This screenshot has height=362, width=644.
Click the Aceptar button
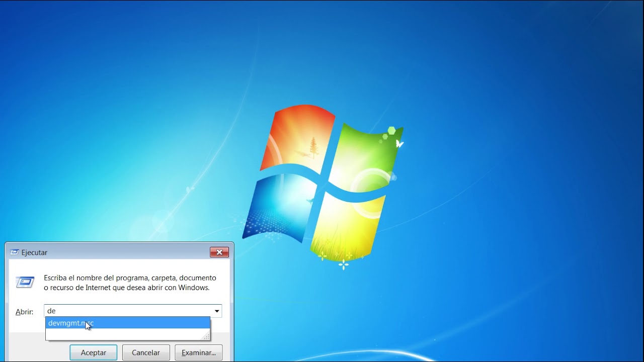pyautogui.click(x=94, y=352)
